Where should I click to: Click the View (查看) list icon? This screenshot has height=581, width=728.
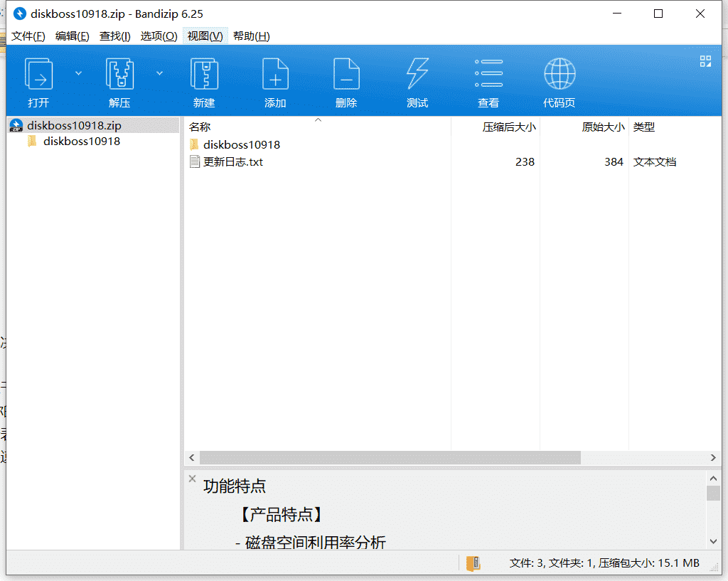click(488, 73)
